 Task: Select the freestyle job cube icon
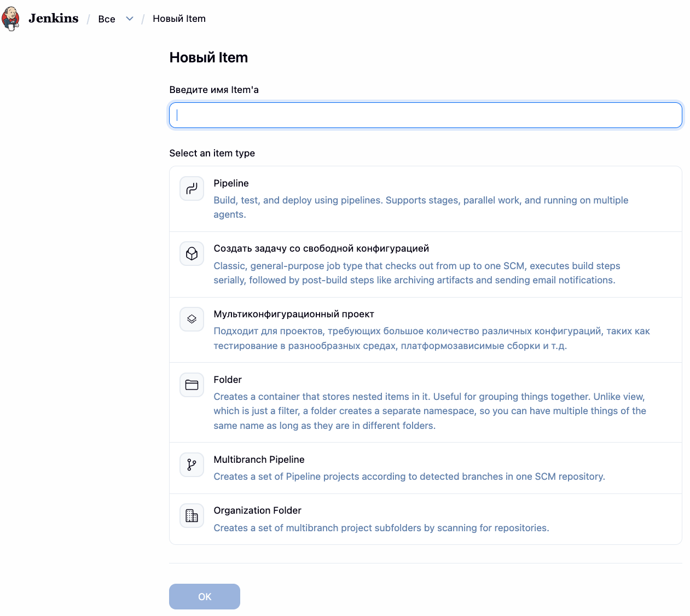click(192, 254)
